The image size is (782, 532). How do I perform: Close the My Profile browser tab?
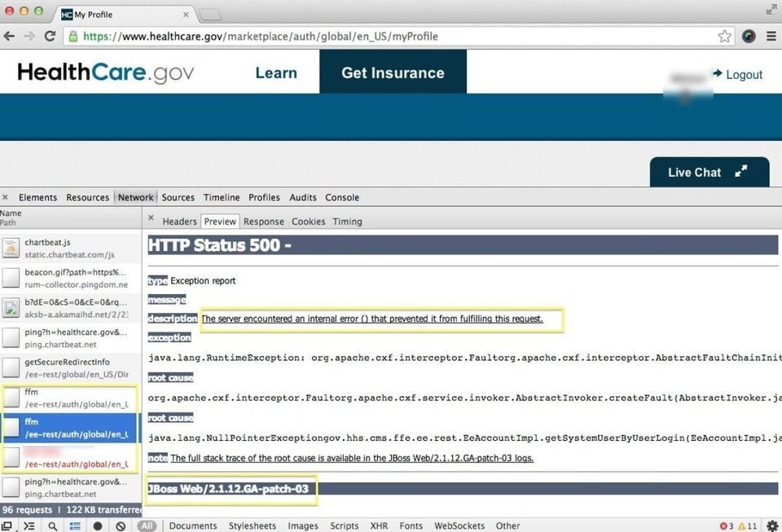click(x=186, y=15)
